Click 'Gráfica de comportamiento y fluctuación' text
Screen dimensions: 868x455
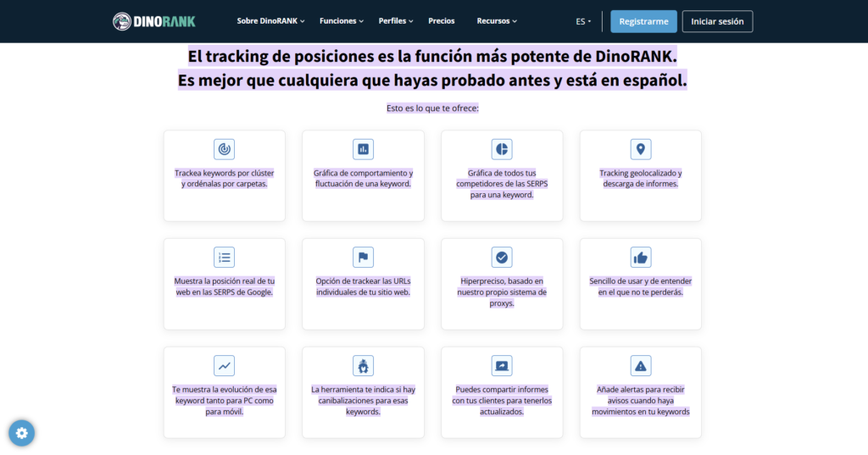tap(363, 178)
